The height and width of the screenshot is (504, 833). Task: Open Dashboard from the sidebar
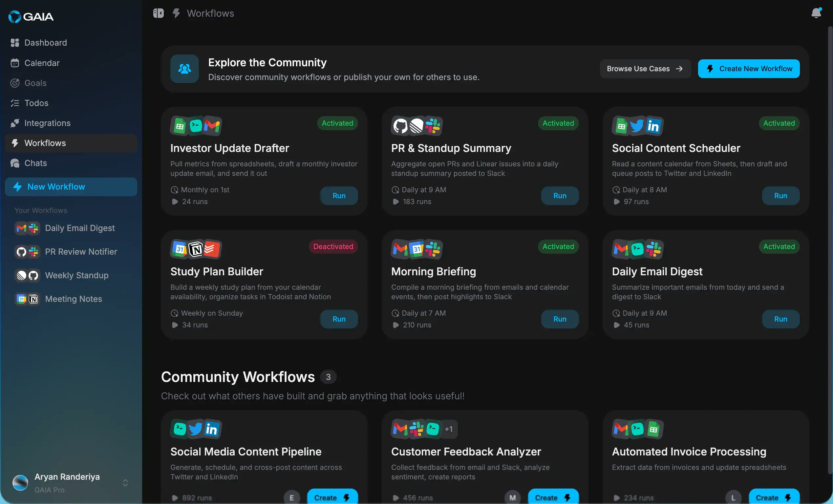(45, 43)
